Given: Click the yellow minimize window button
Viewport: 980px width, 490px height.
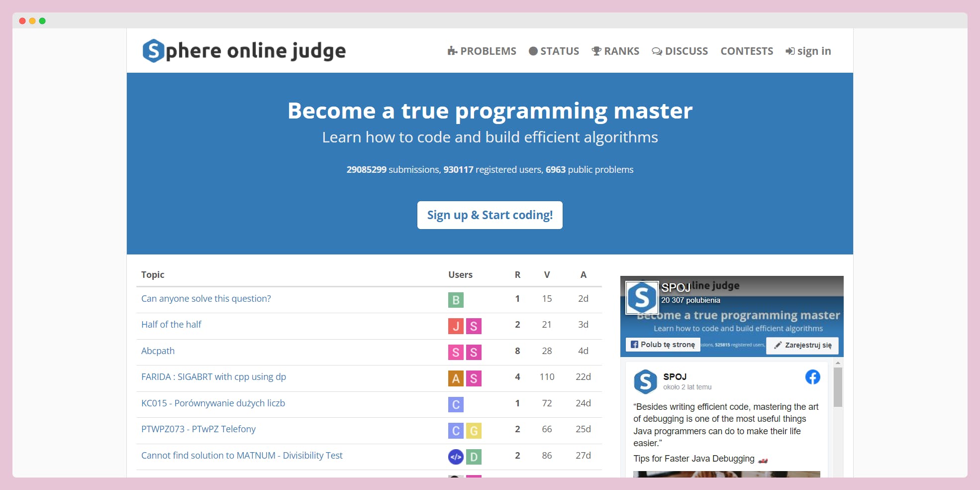Looking at the screenshot, I should tap(32, 21).
